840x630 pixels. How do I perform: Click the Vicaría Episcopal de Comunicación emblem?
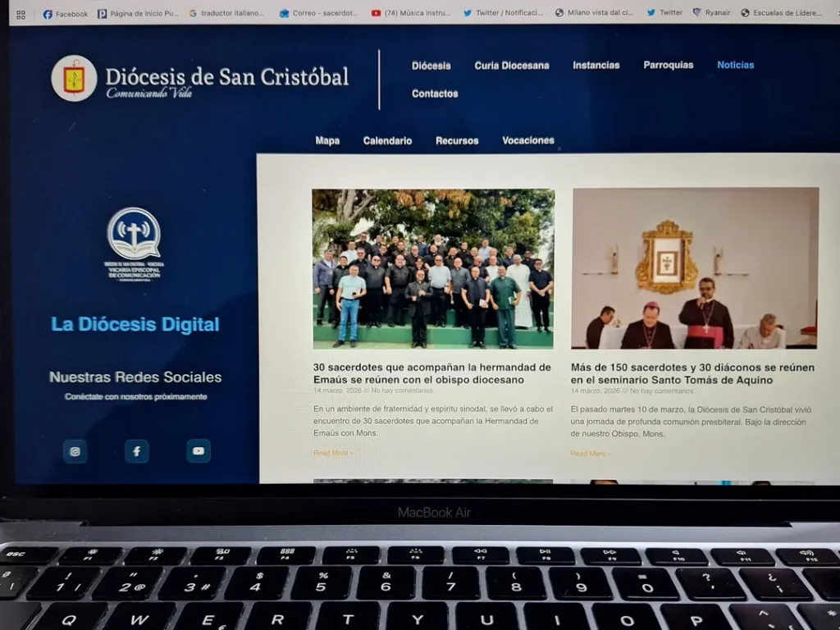(134, 244)
